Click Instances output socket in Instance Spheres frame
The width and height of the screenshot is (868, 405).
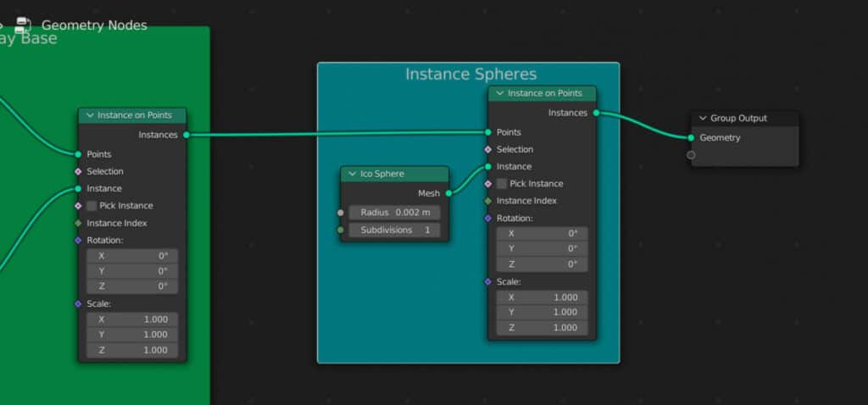[x=596, y=113]
